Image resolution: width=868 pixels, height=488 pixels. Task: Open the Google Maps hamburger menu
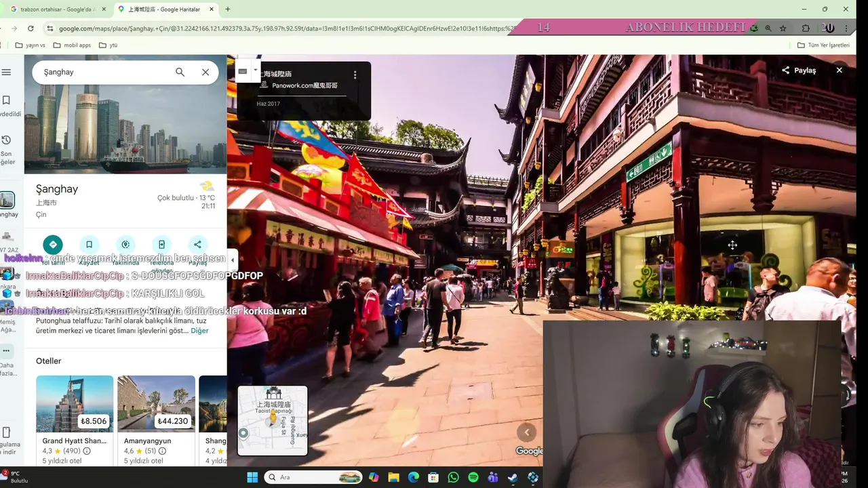[x=6, y=73]
